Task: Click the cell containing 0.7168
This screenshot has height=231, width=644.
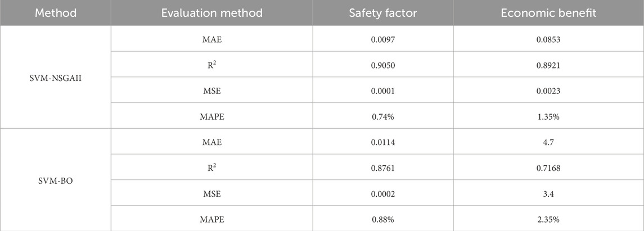Action: [x=548, y=167]
